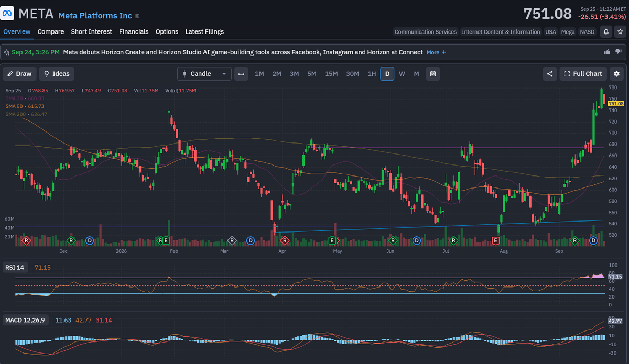629x364 pixels.
Task: Open the Meta debuts Horizon Create headline
Action: point(243,52)
